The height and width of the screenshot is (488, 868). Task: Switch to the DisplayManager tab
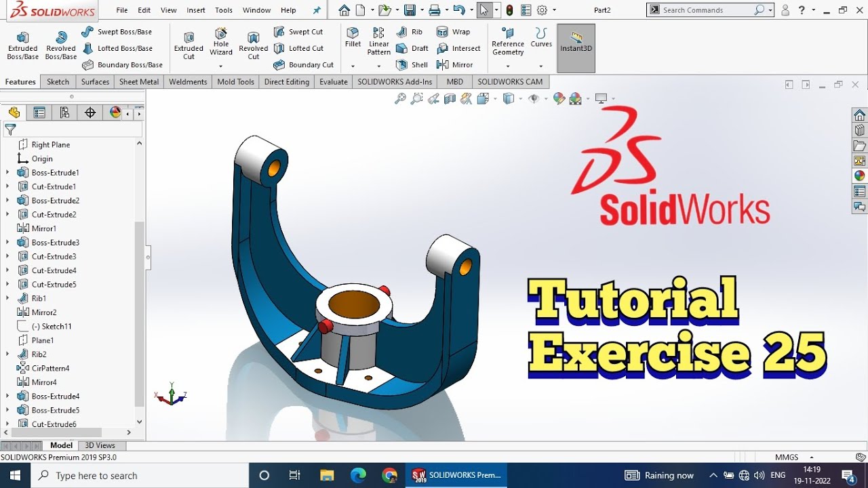pyautogui.click(x=115, y=113)
